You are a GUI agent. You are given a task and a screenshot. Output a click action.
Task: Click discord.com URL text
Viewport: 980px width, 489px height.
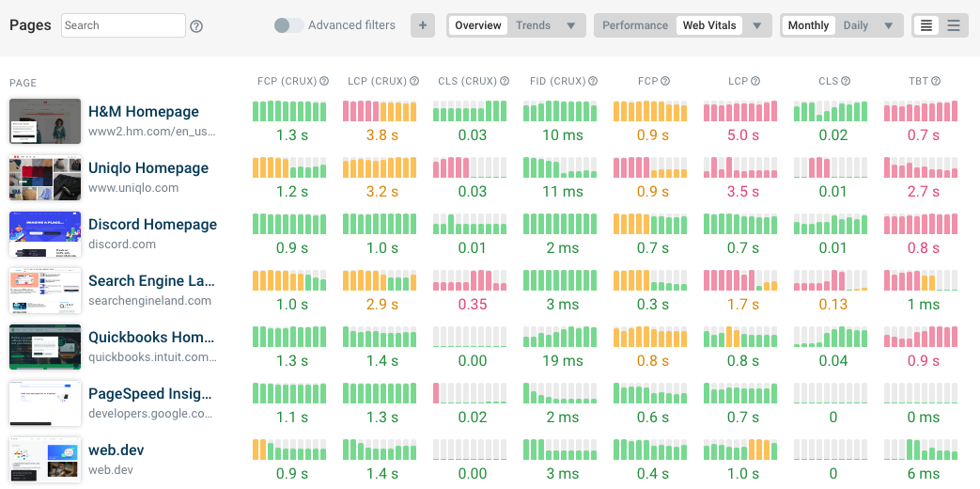pos(122,244)
